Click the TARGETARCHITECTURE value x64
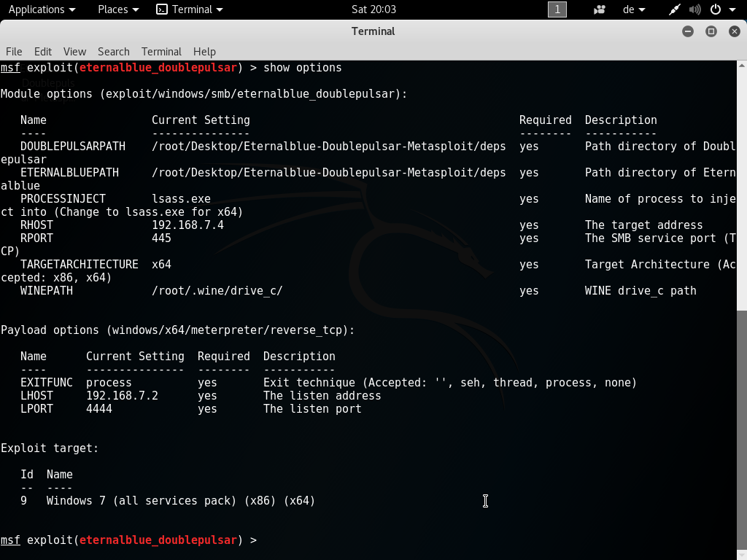This screenshot has width=747, height=560. [x=161, y=264]
